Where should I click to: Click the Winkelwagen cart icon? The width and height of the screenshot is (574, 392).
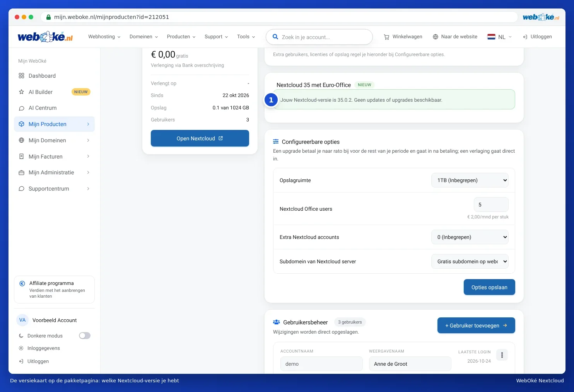(386, 37)
